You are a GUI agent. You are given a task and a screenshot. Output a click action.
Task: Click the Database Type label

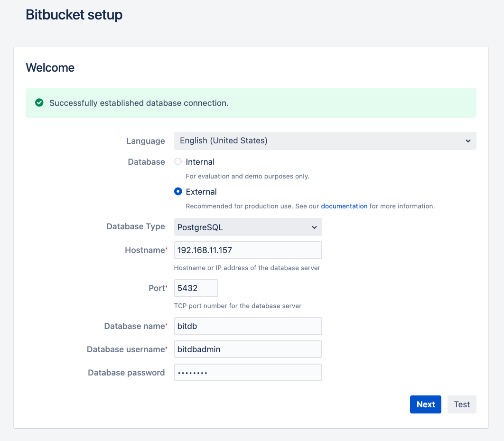[x=136, y=226]
